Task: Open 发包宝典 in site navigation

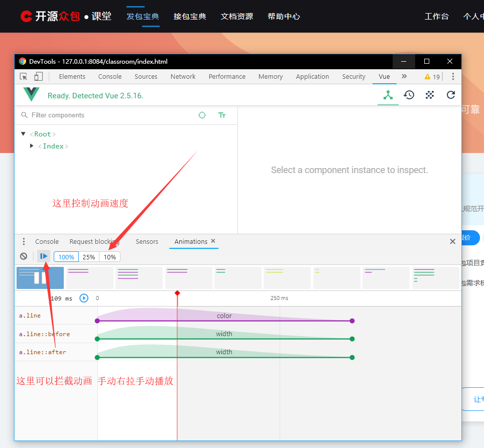Action: [143, 17]
